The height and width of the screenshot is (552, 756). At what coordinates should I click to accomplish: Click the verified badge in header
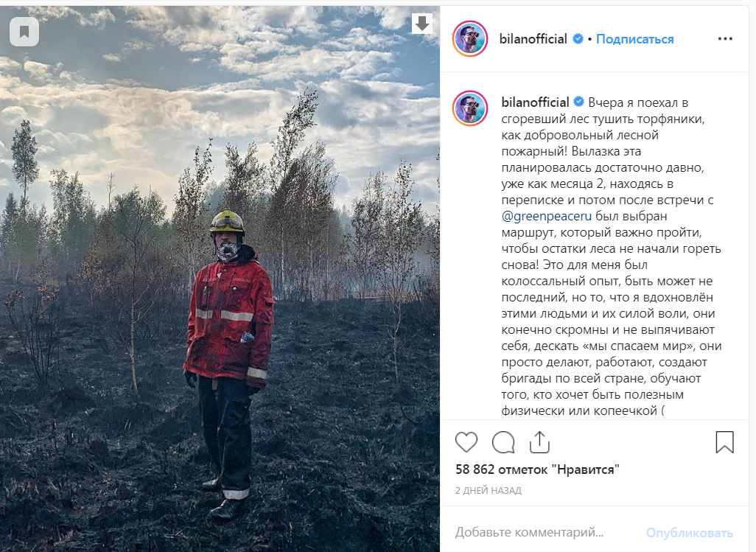coord(578,39)
